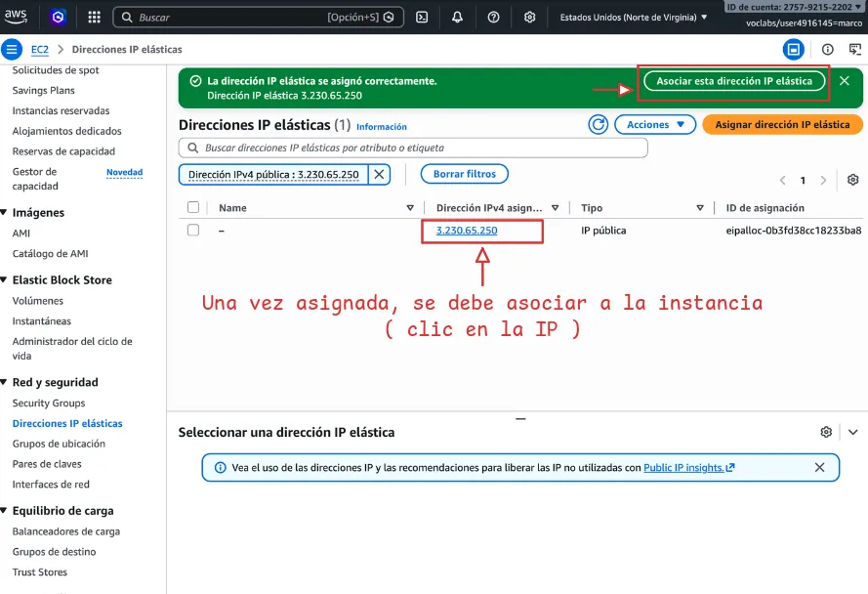868x594 pixels.
Task: Open Grupos de ubicación sidebar item
Action: (x=59, y=444)
